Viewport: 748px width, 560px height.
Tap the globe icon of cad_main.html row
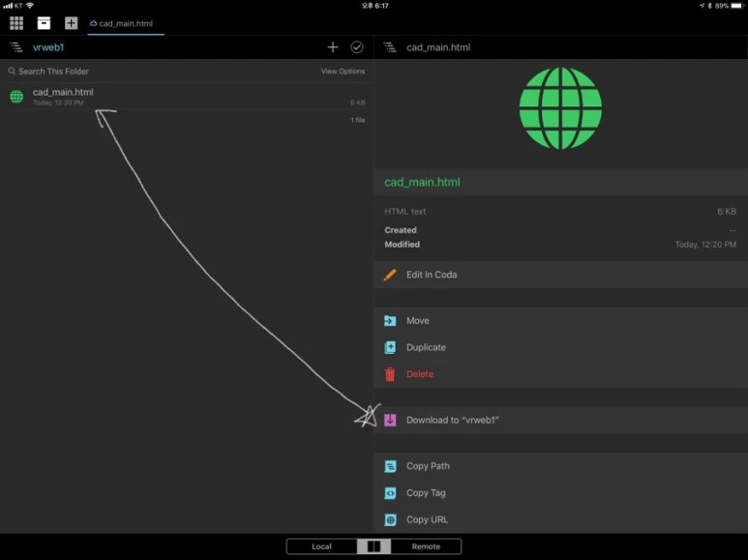pos(16,97)
